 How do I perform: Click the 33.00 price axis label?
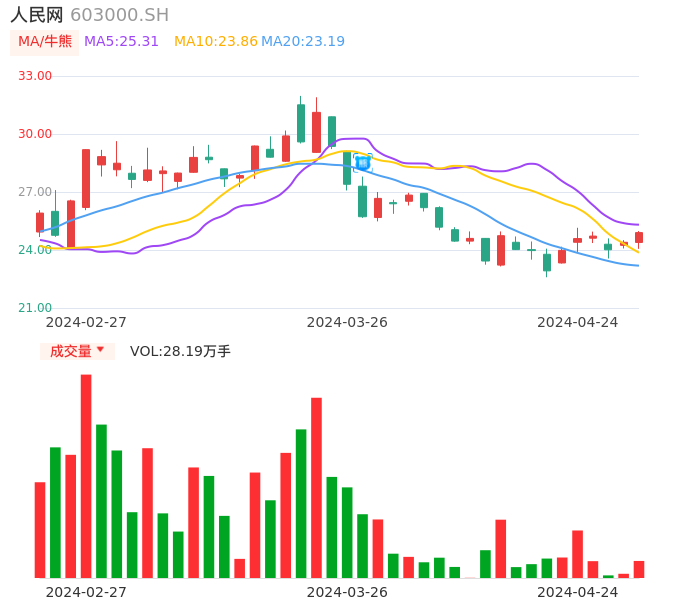tap(36, 76)
